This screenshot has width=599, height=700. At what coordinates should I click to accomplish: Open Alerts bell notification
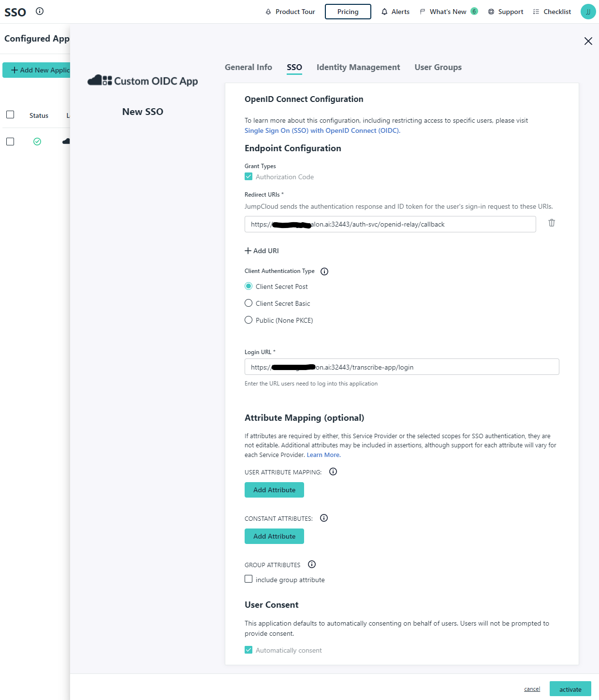click(395, 12)
